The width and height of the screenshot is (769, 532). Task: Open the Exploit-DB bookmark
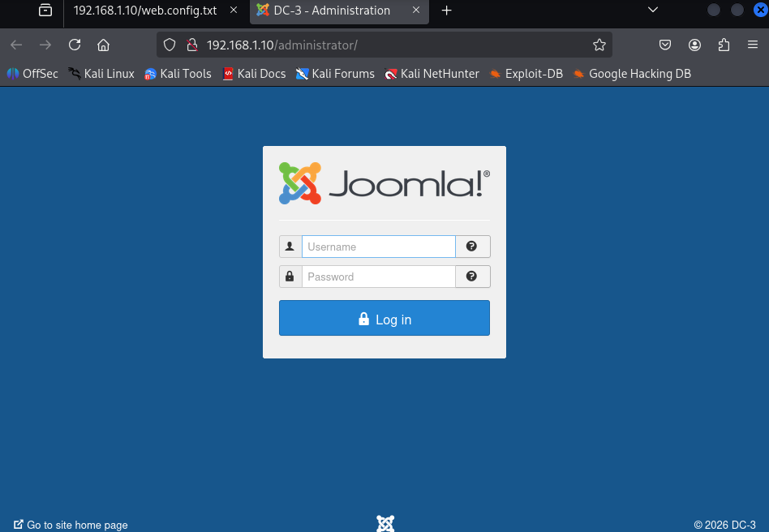click(x=526, y=74)
